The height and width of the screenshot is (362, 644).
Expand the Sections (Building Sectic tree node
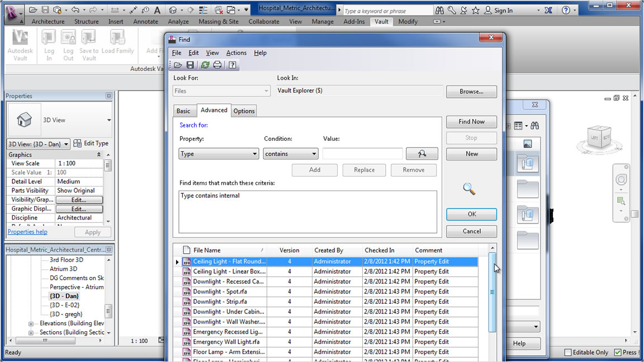31,333
